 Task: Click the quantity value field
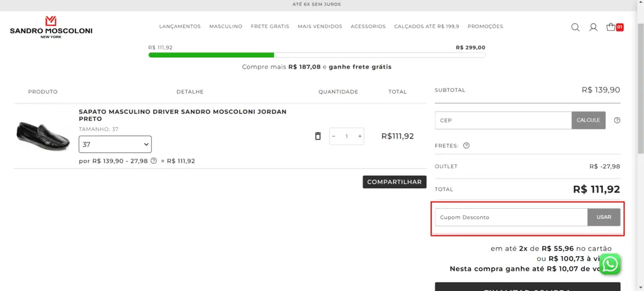pos(346,136)
